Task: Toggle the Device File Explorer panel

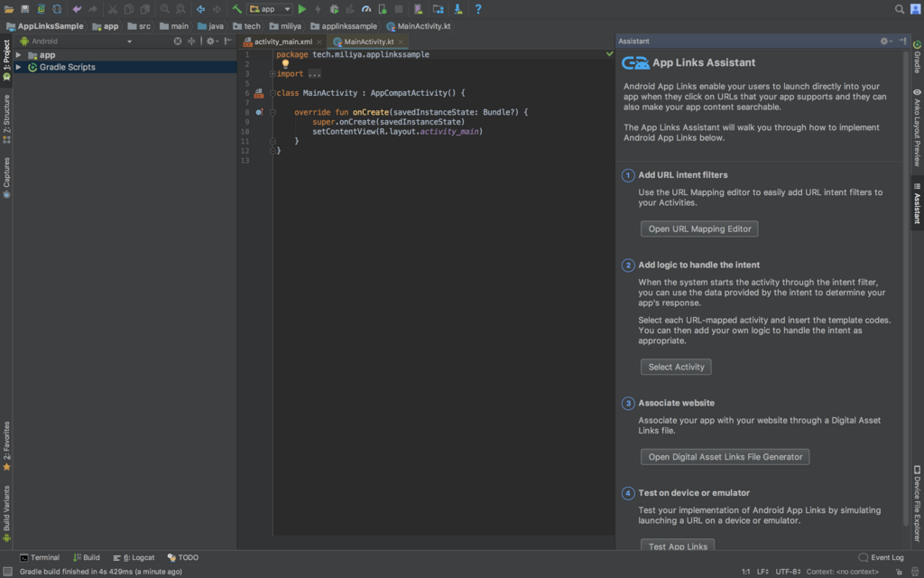Action: tap(917, 506)
